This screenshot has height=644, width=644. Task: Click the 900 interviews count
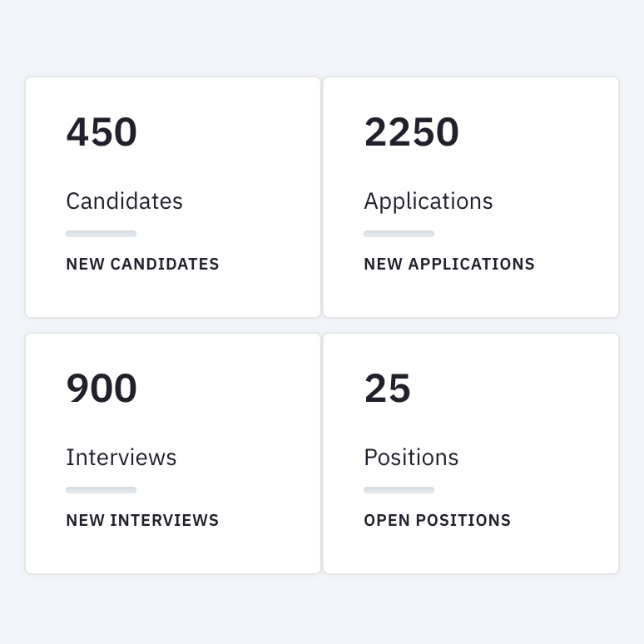click(102, 389)
